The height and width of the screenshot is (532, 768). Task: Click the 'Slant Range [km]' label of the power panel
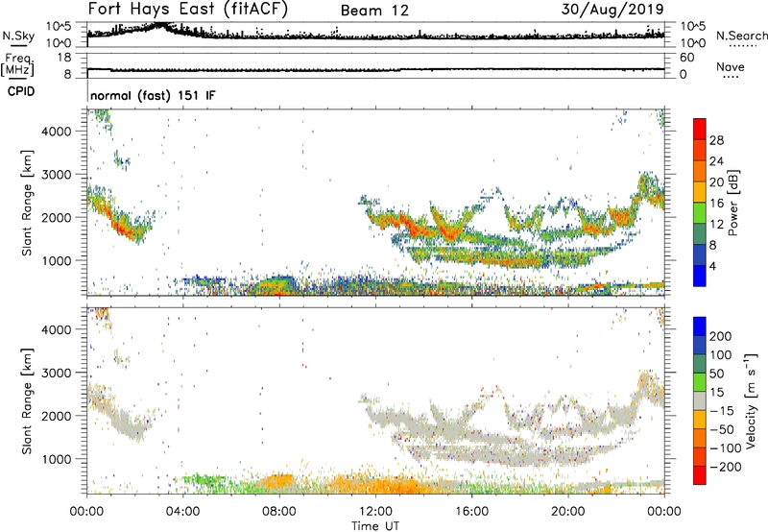(x=27, y=203)
